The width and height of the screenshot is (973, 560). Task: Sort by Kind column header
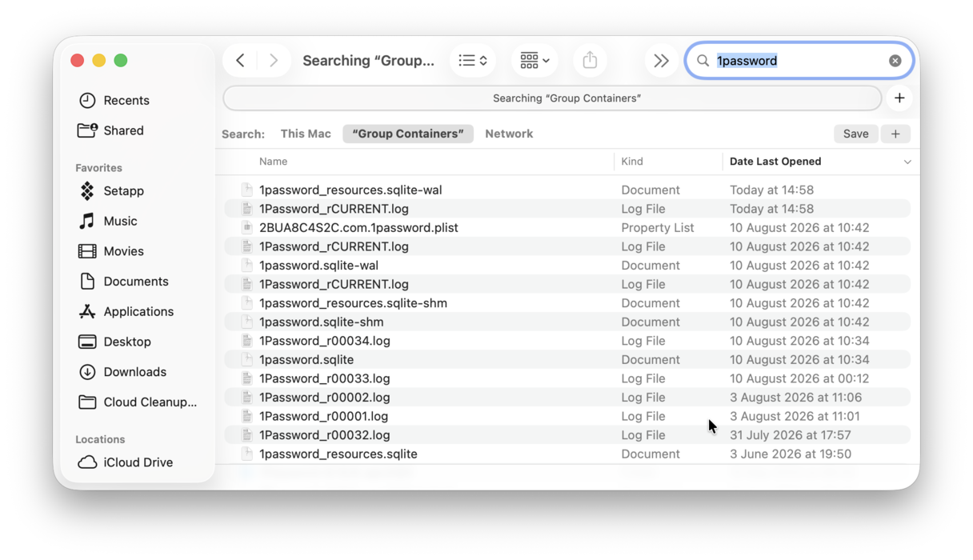point(632,162)
